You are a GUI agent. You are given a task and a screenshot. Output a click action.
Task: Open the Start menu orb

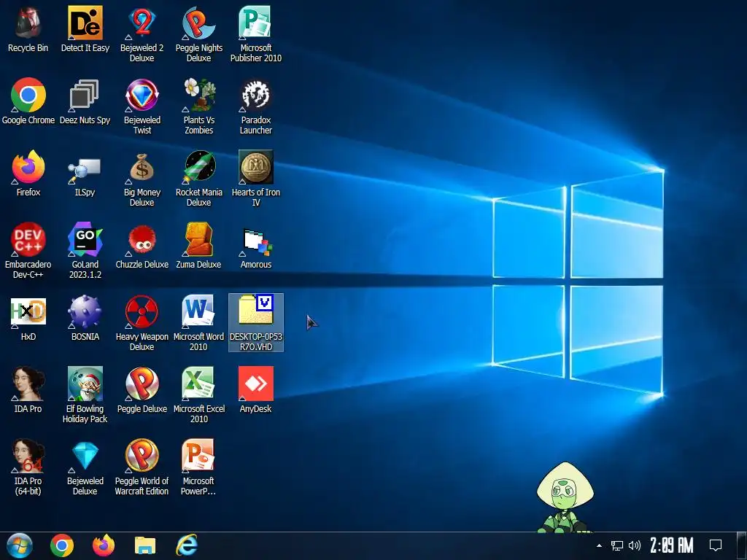click(20, 545)
